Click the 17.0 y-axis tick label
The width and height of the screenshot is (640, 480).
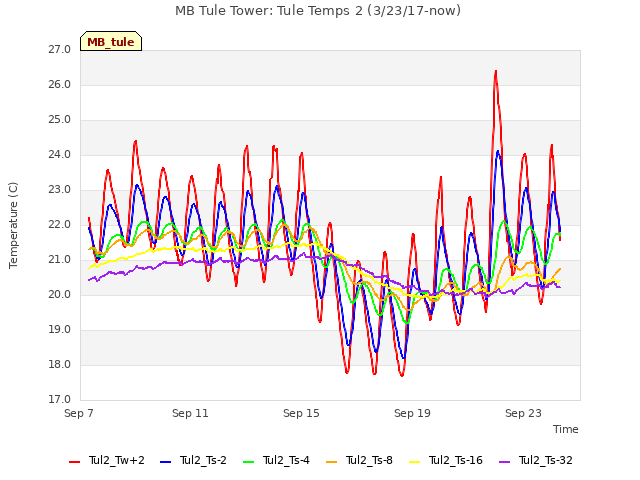[60, 399]
